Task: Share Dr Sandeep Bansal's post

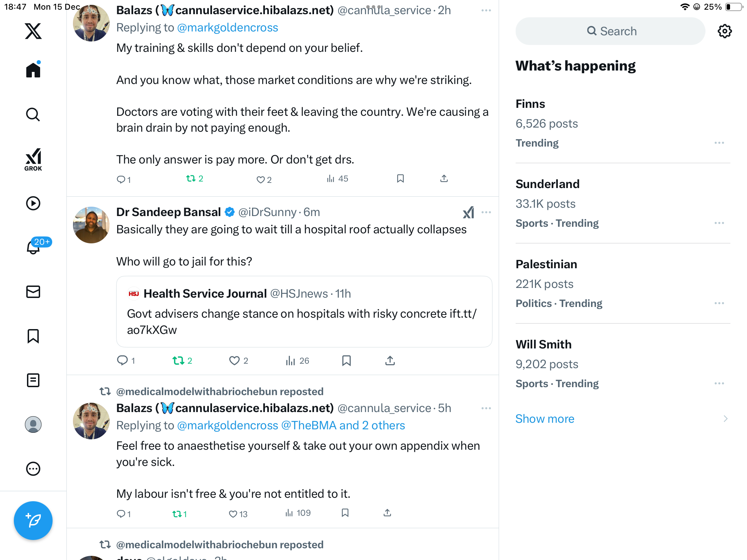Action: 390,361
